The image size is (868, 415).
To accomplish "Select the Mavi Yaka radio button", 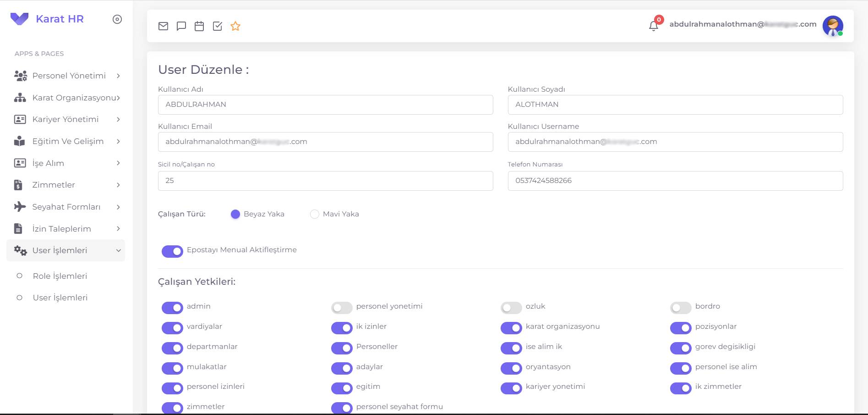I will point(315,214).
